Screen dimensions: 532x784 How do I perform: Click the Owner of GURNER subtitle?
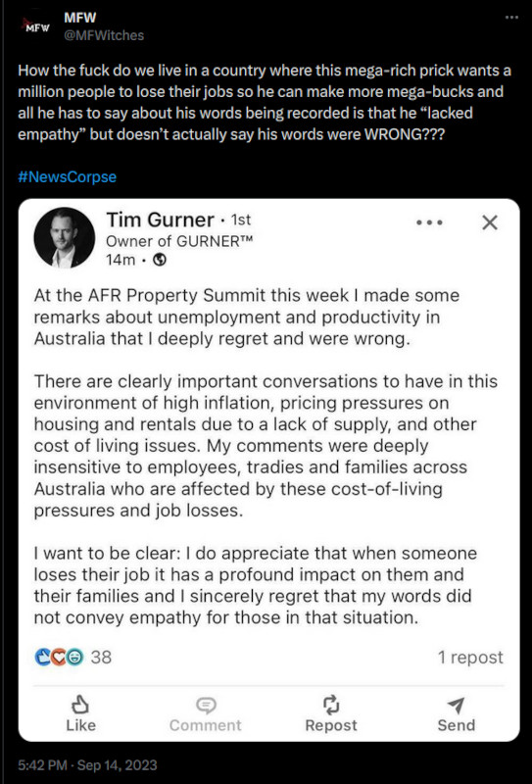(179, 241)
